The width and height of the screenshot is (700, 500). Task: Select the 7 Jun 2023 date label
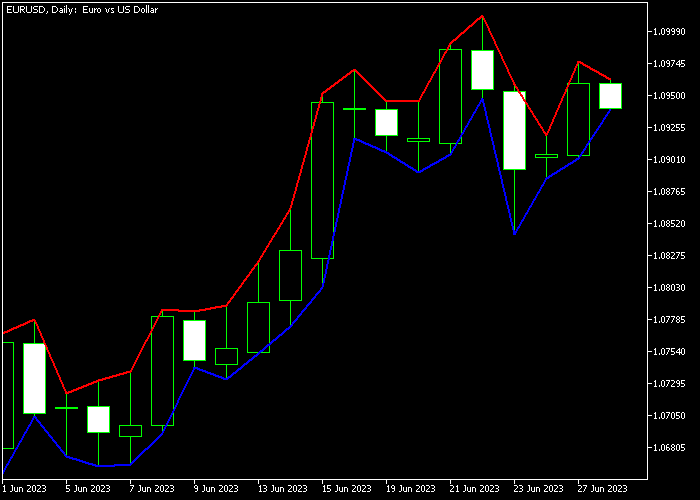click(152, 489)
